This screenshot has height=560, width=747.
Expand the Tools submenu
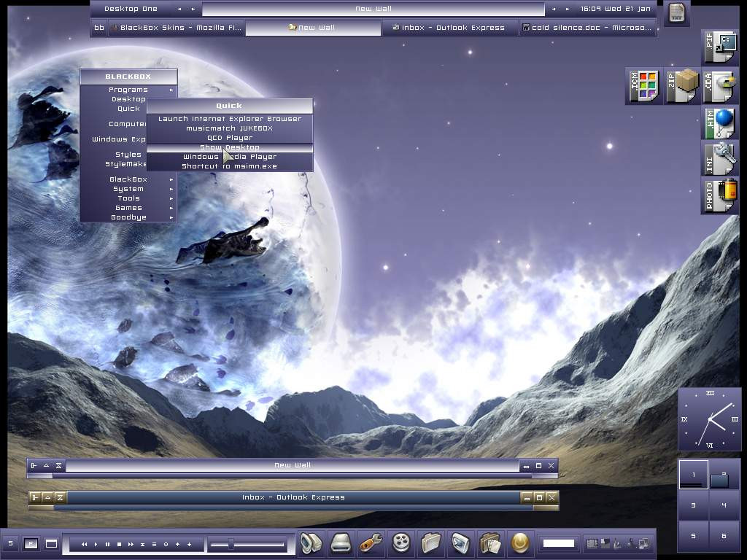[x=128, y=198]
